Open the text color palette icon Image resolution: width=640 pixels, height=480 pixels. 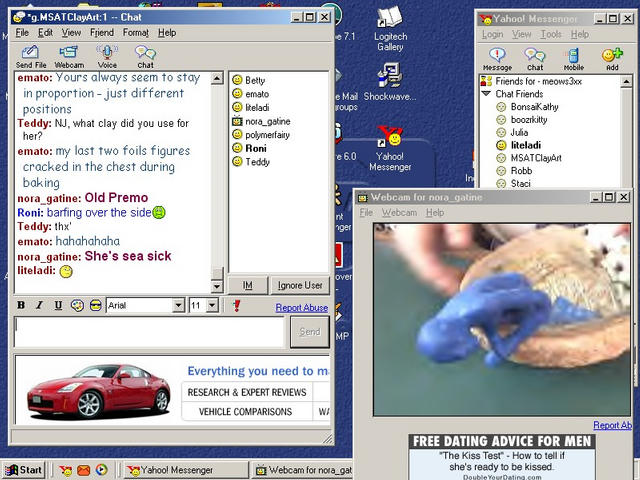pyautogui.click(x=77, y=305)
